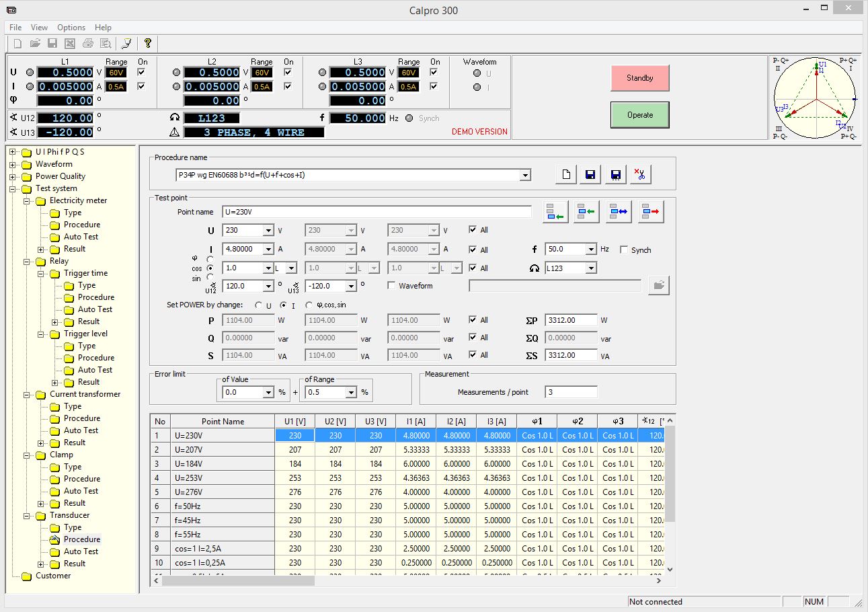Select row 5 U=276V in the table
Viewport: 868px width, 612px height.
tap(407, 492)
